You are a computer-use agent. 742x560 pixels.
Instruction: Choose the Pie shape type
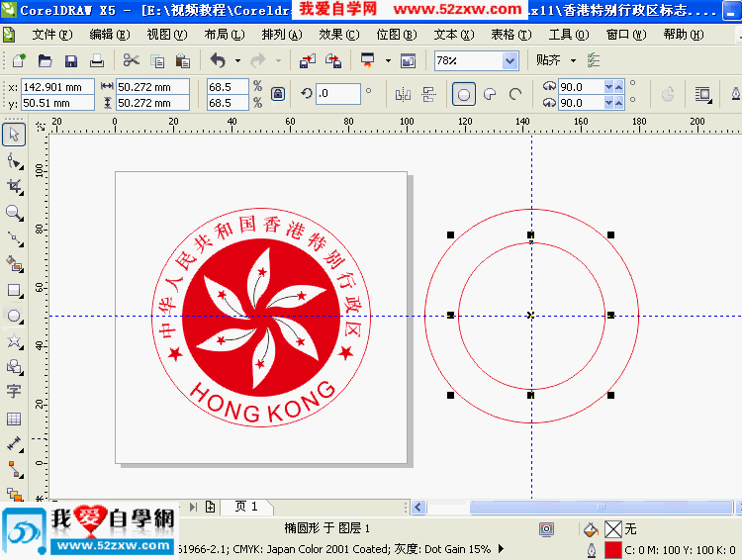pyautogui.click(x=490, y=94)
